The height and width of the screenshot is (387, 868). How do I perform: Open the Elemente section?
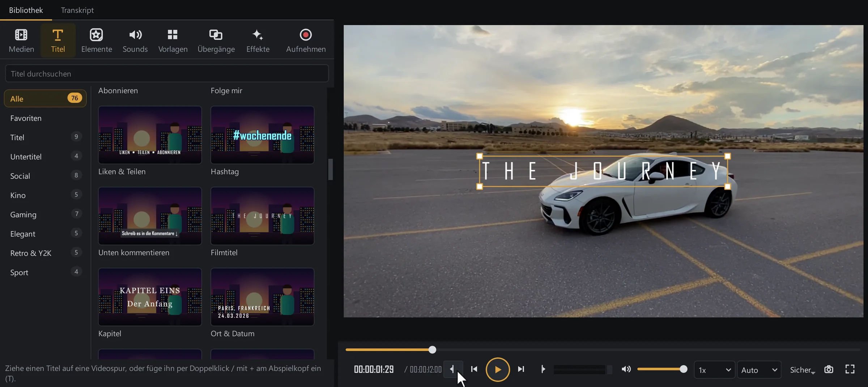click(x=97, y=41)
